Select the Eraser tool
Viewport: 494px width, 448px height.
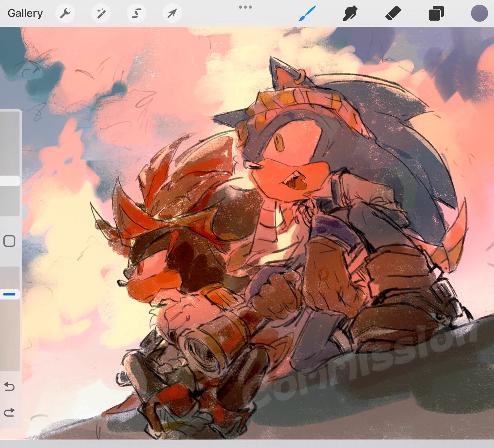pos(393,14)
